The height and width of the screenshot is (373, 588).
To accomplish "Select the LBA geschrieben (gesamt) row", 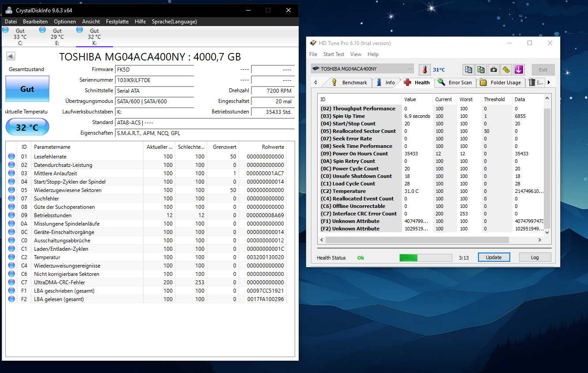I will pos(147,290).
